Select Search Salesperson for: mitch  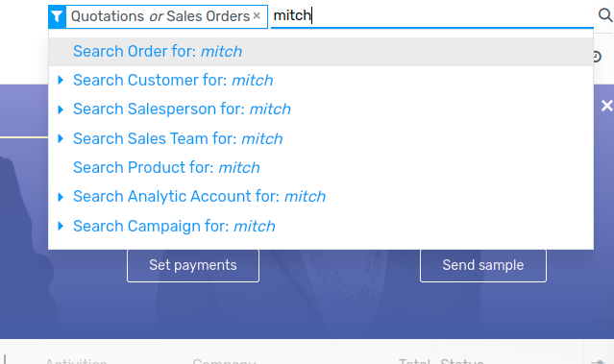321,109
